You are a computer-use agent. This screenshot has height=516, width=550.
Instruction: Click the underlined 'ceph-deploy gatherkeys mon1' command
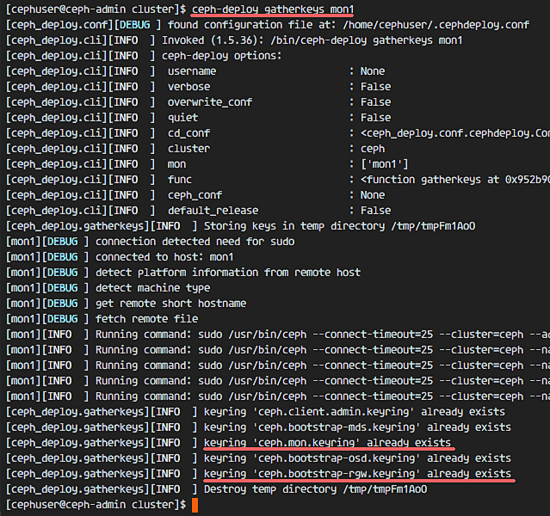273,9
